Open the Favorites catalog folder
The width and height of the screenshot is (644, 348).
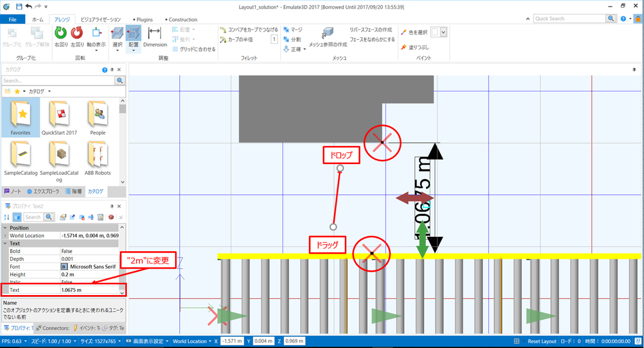[x=20, y=118]
